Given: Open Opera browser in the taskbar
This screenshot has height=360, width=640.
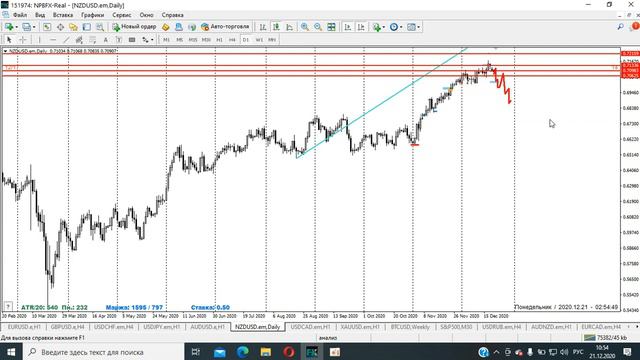Looking at the screenshot, I should (x=289, y=352).
